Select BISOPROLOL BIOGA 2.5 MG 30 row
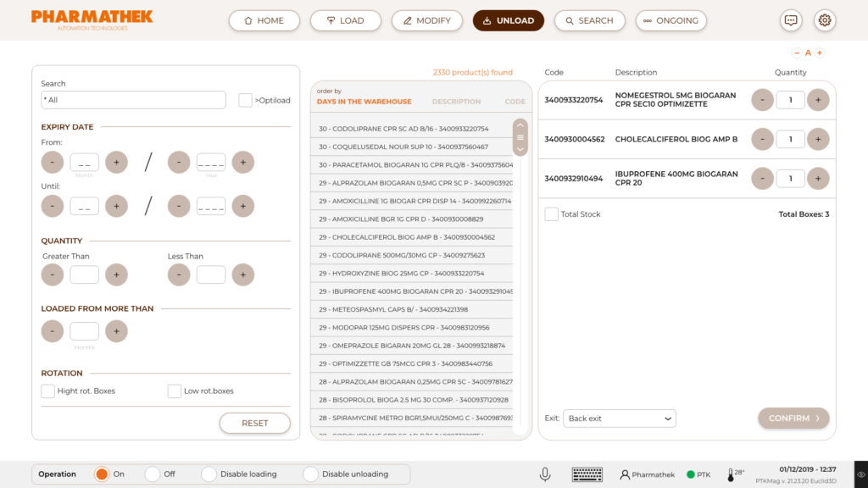868x488 pixels. [x=412, y=400]
